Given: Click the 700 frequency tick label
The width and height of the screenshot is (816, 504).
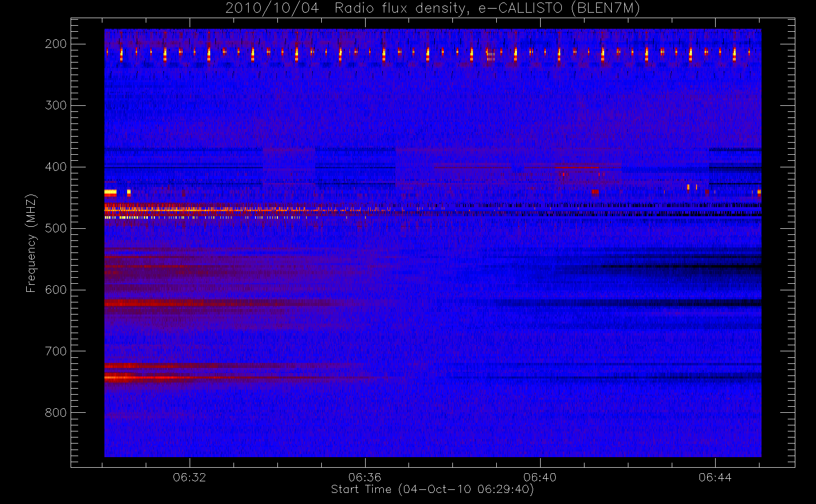Looking at the screenshot, I should point(56,351).
